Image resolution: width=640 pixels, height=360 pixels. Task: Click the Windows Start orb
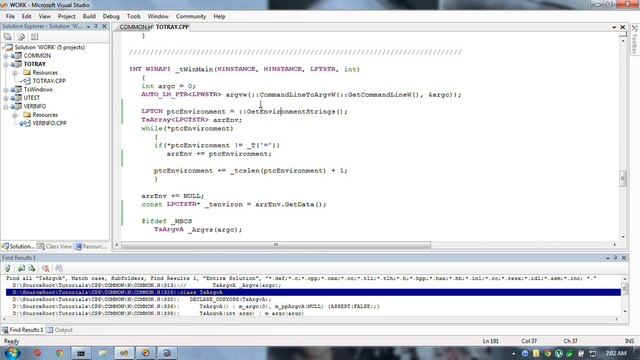(12, 353)
